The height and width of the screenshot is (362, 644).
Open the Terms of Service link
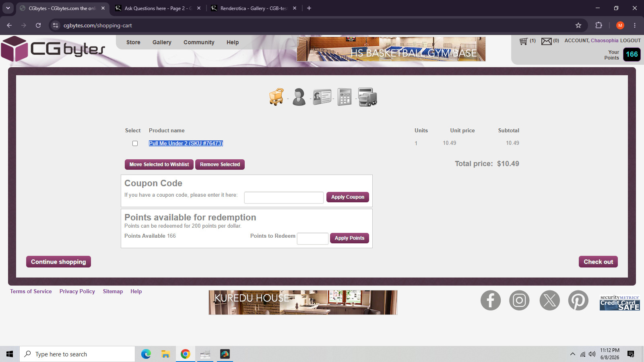[x=31, y=291]
